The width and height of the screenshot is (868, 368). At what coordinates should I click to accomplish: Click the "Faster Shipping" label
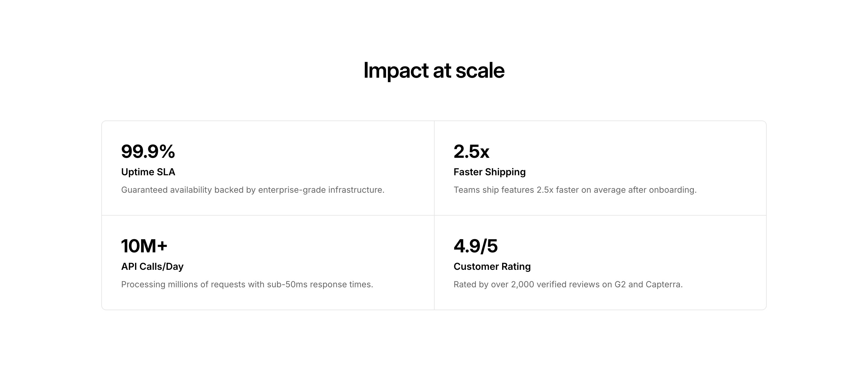tap(489, 172)
